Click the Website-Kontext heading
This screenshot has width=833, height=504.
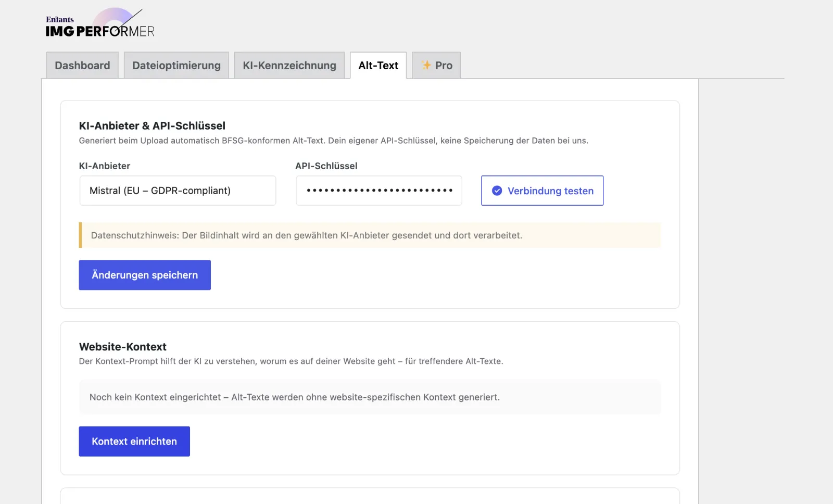point(123,347)
